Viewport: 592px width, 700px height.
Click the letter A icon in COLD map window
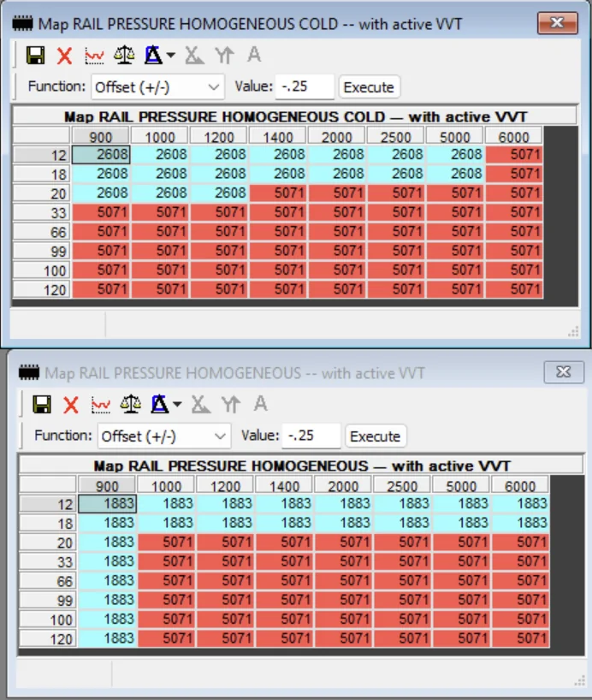click(254, 55)
